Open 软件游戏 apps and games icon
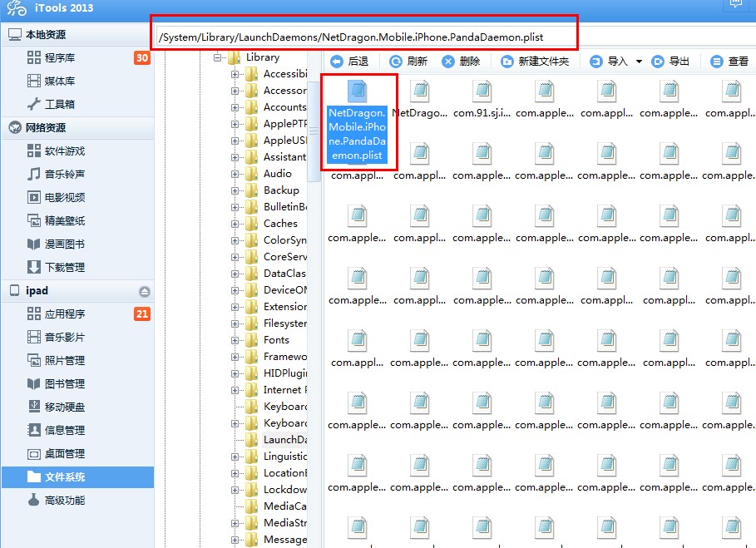756x548 pixels. coord(34,151)
